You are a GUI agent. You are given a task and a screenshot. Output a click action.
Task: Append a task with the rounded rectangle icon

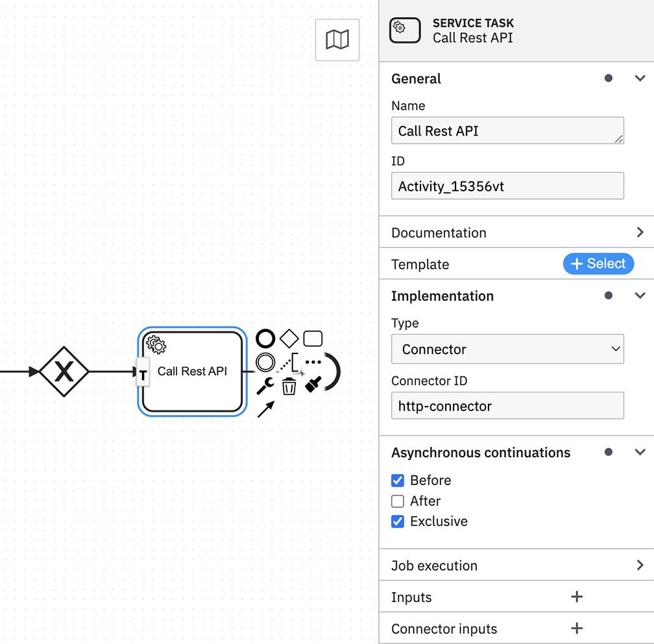click(313, 339)
